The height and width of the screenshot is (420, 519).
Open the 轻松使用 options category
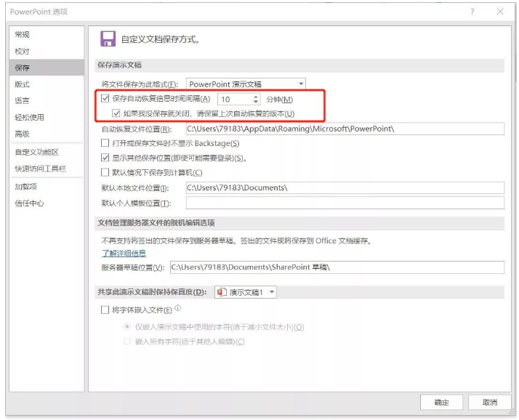(47, 118)
